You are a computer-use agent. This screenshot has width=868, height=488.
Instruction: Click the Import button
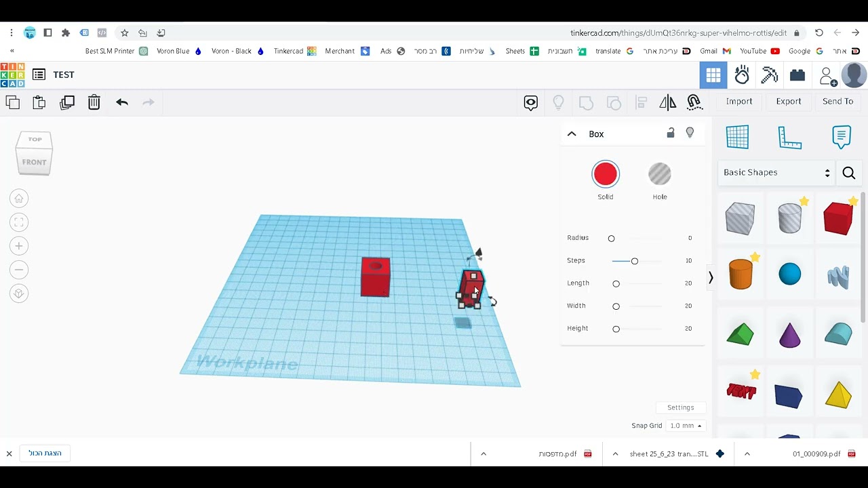739,101
